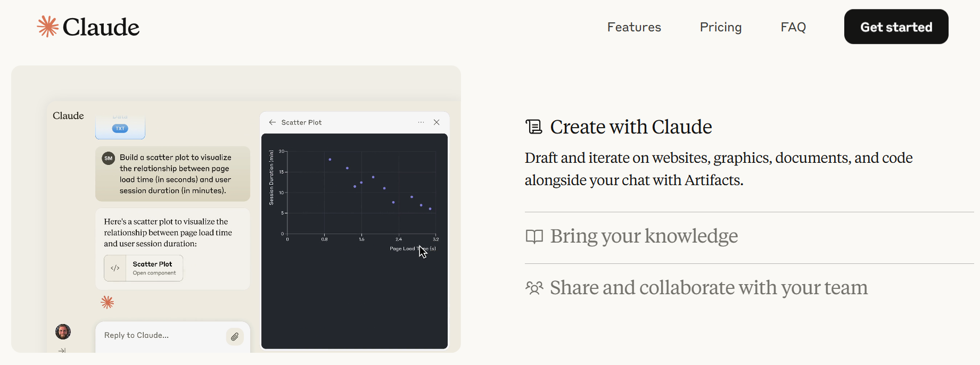This screenshot has height=365, width=980.
Task: Open the Scatter Plot component card
Action: [x=144, y=268]
